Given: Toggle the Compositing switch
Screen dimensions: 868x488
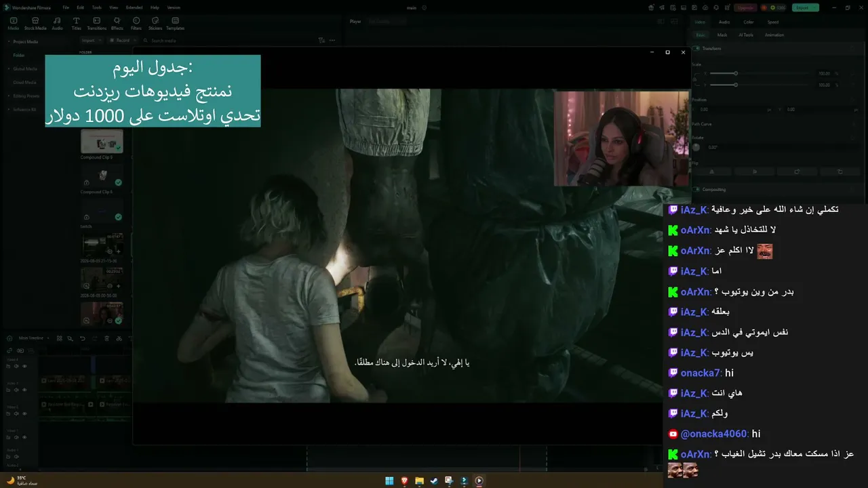Looking at the screenshot, I should point(697,190).
